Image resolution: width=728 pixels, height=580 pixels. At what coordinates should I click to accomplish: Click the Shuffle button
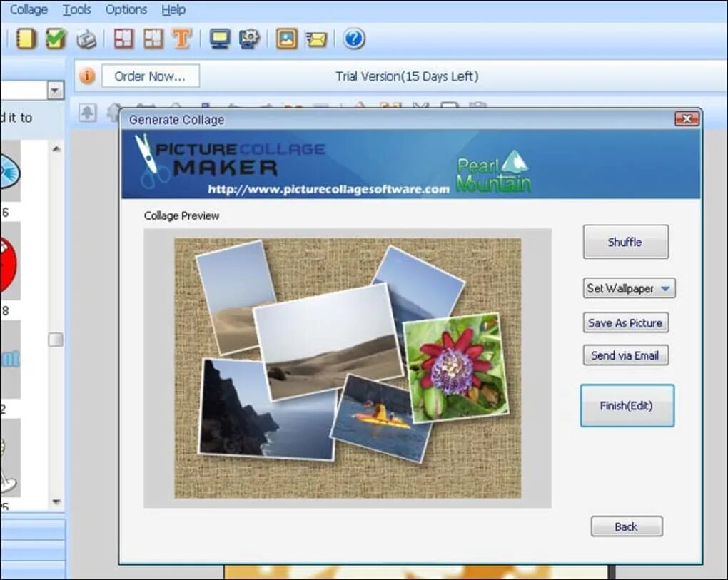(625, 242)
